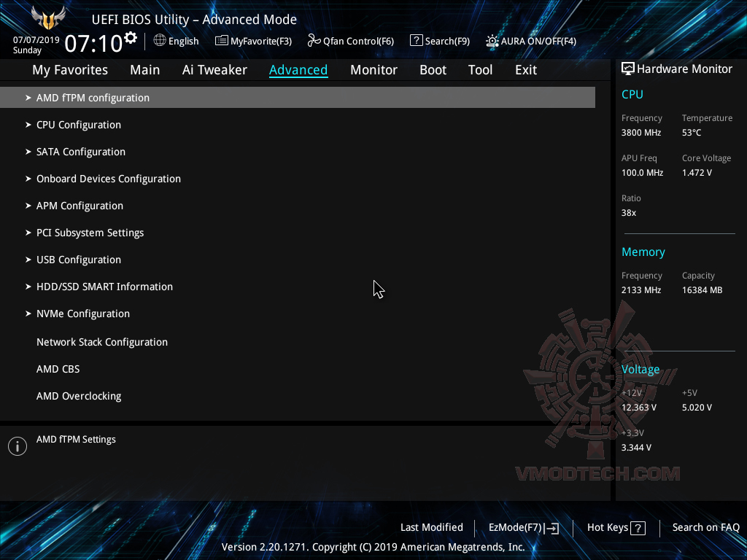The height and width of the screenshot is (560, 747).
Task: Expand USB Configuration arrow
Action: click(x=28, y=260)
